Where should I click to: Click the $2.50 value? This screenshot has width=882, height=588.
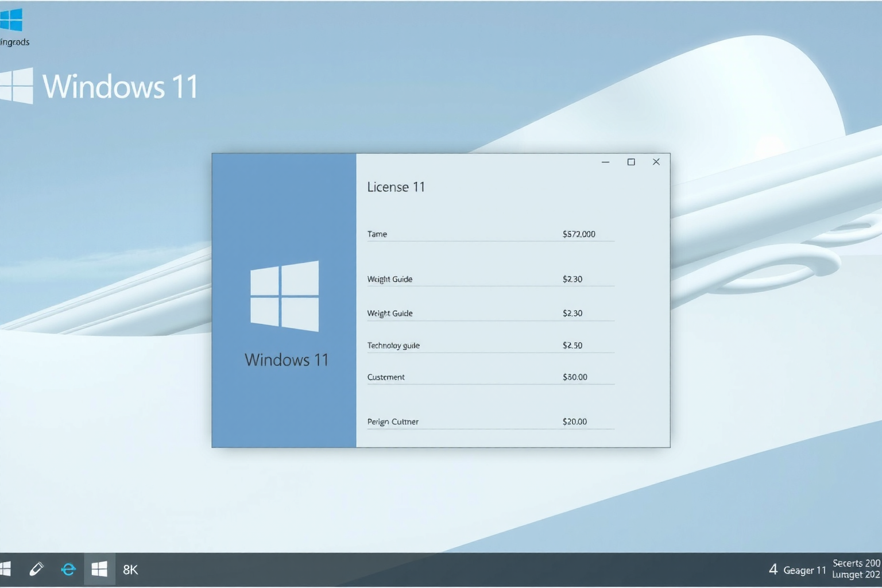572,345
